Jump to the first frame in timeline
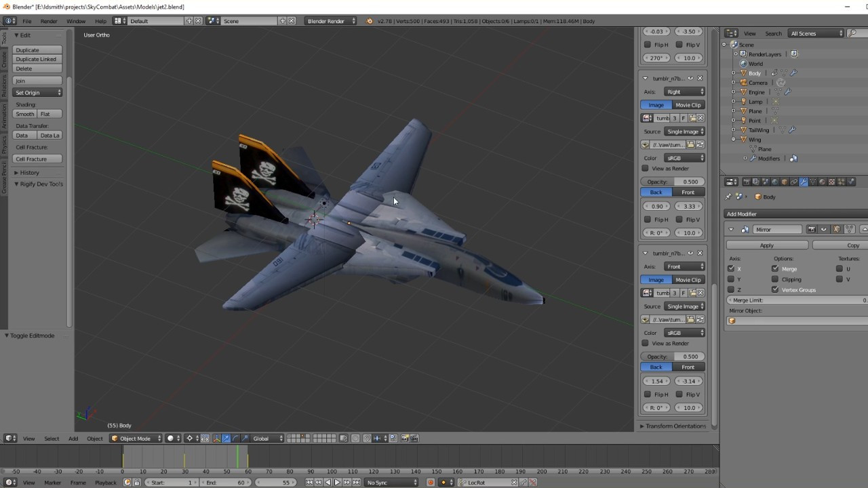868x488 pixels. pyautogui.click(x=309, y=483)
